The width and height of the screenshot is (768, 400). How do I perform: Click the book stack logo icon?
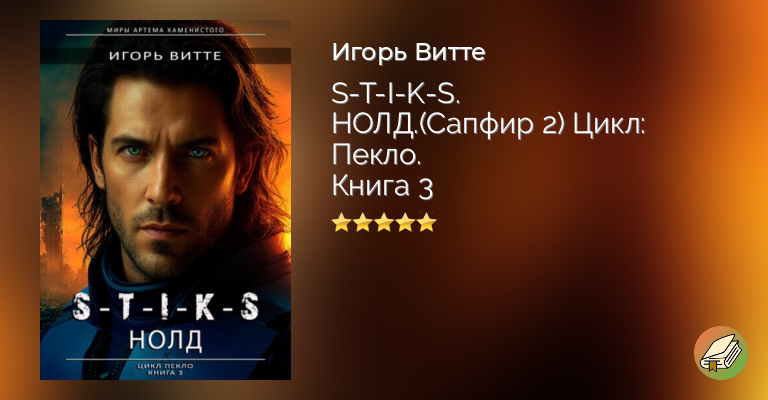(720, 353)
